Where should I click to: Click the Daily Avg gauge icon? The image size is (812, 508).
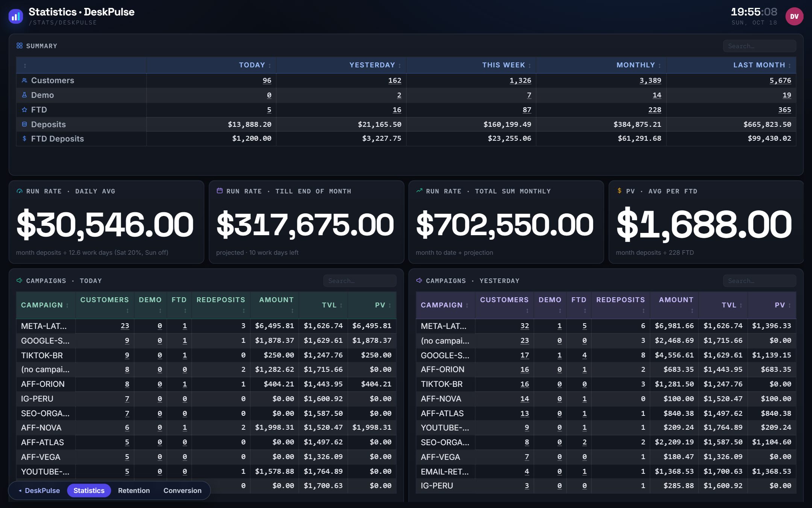[x=20, y=191]
